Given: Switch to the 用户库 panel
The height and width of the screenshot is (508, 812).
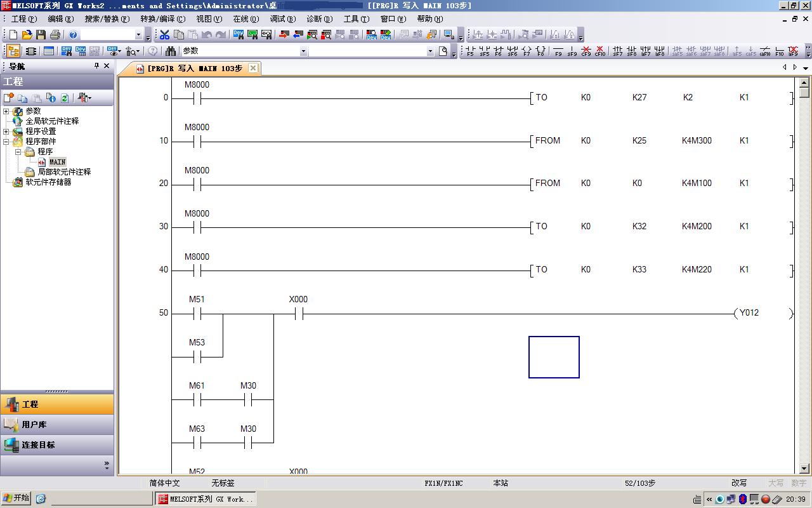Looking at the screenshot, I should (x=34, y=424).
